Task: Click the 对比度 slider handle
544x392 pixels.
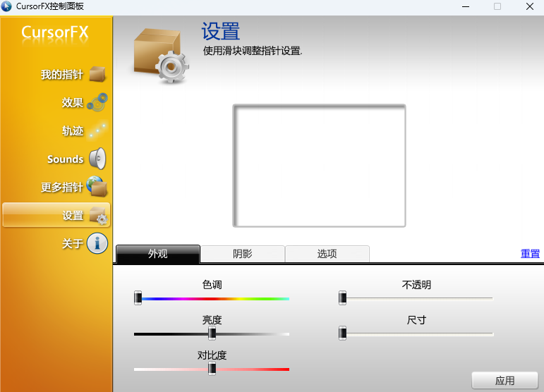Action: (x=212, y=369)
